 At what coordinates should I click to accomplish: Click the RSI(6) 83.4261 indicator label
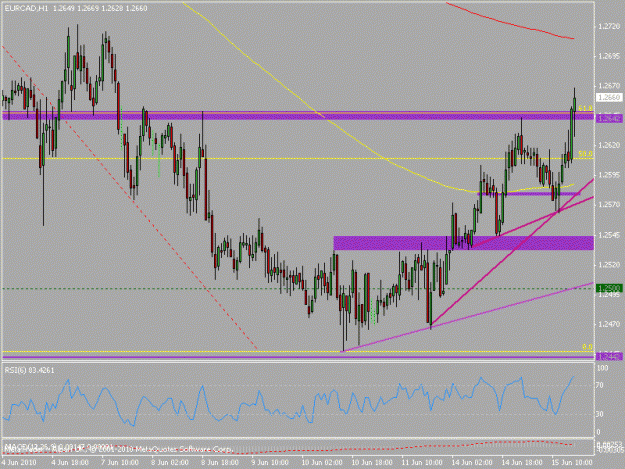29,371
